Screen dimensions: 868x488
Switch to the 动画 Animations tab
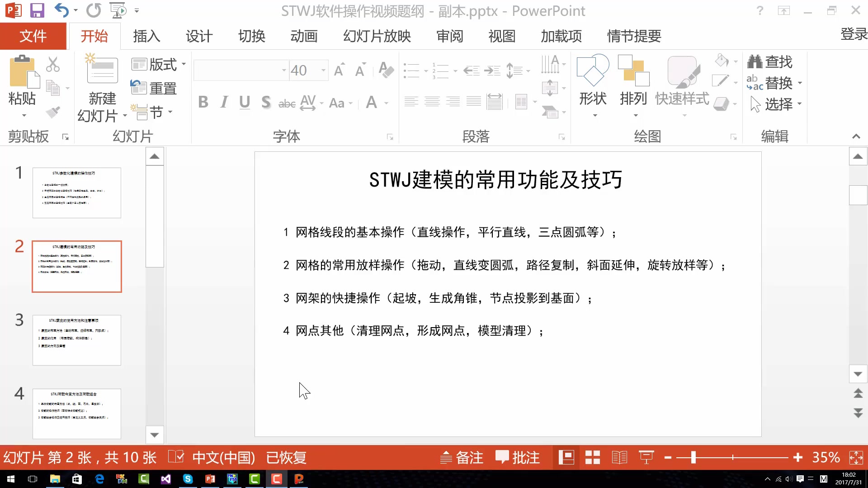[x=304, y=36]
